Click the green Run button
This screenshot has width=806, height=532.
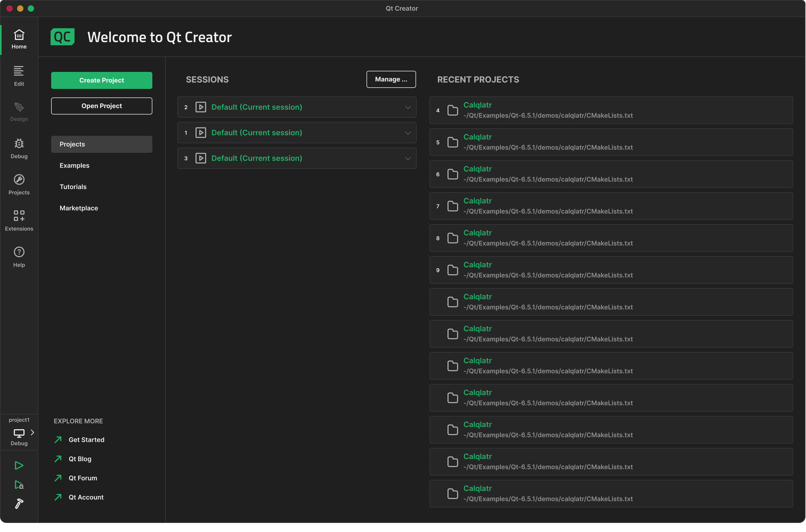(19, 465)
